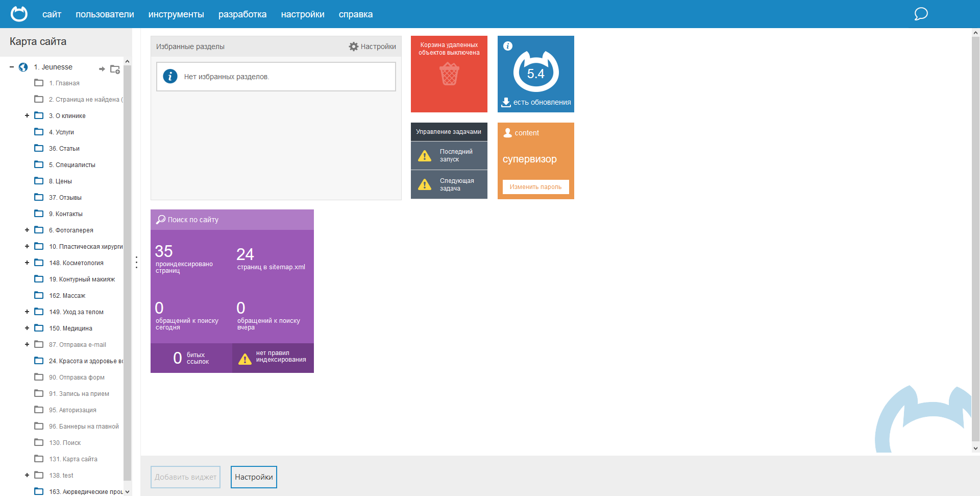The height and width of the screenshot is (496, 980).
Task: Expand the 138. test node
Action: click(x=27, y=475)
